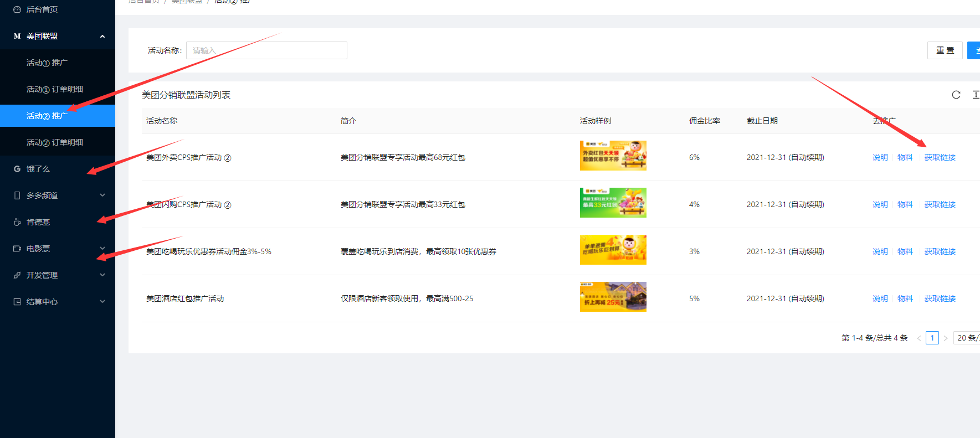Click the 饿了么 icon in sidebar
The width and height of the screenshot is (980, 438).
point(17,169)
